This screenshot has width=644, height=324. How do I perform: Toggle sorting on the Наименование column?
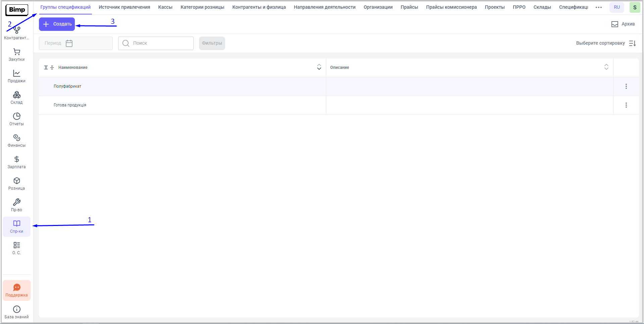click(319, 67)
